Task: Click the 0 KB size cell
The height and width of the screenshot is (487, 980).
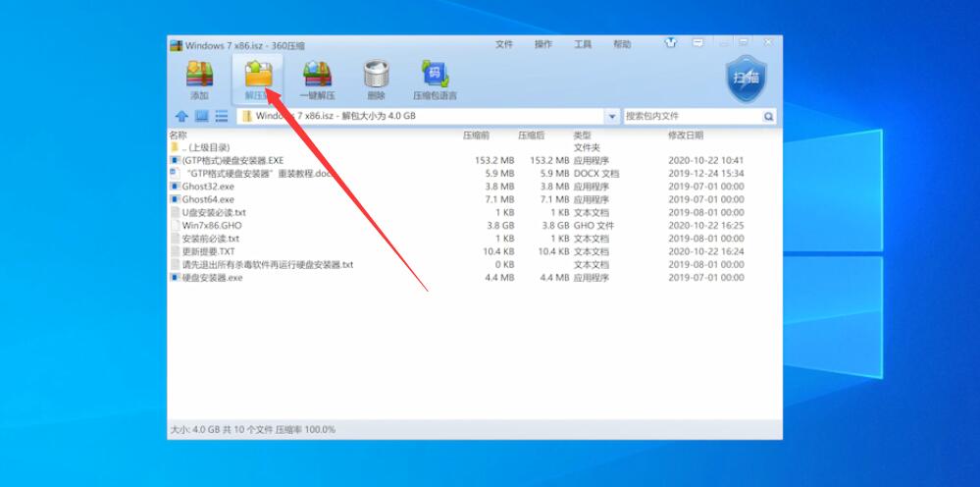Action: pyautogui.click(x=505, y=264)
